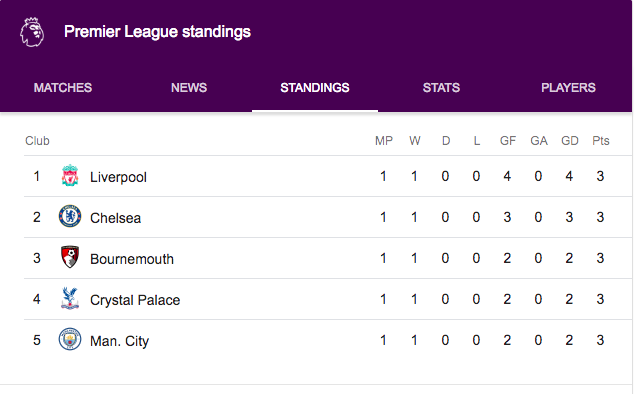
Task: Click the Man. City club crest
Action: [70, 339]
